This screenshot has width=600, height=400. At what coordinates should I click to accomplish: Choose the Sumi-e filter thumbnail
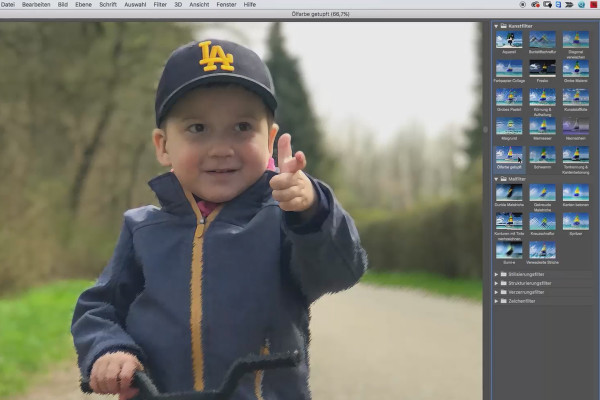click(509, 250)
